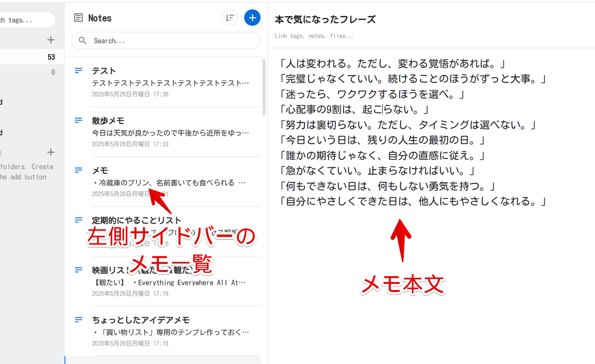The image size is (595, 364).
Task: Click the 買い物リスト template preview text
Action: (171, 332)
